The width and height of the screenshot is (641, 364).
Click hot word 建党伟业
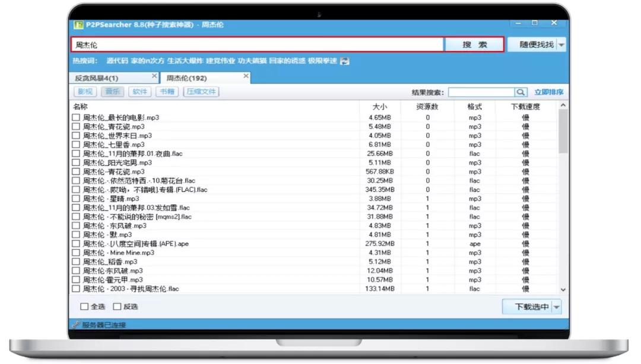(x=220, y=61)
